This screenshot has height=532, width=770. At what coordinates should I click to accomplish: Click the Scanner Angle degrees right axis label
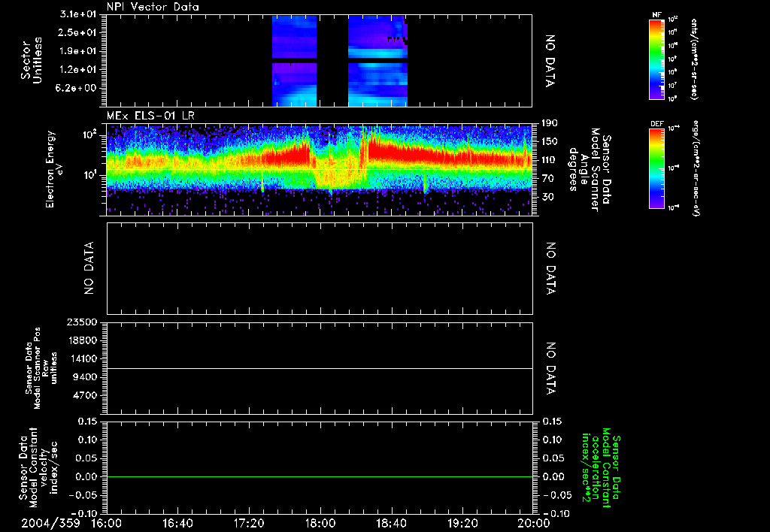point(590,170)
